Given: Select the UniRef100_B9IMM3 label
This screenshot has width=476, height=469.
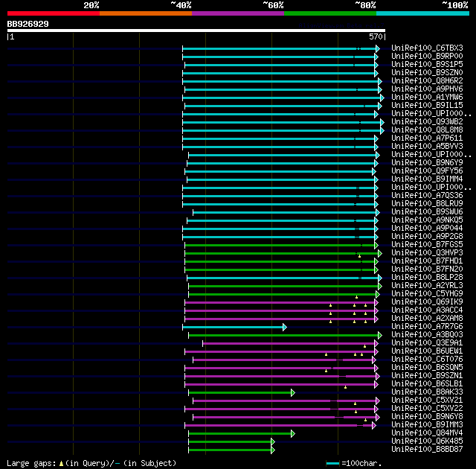Looking at the screenshot, I should [x=427, y=425].
